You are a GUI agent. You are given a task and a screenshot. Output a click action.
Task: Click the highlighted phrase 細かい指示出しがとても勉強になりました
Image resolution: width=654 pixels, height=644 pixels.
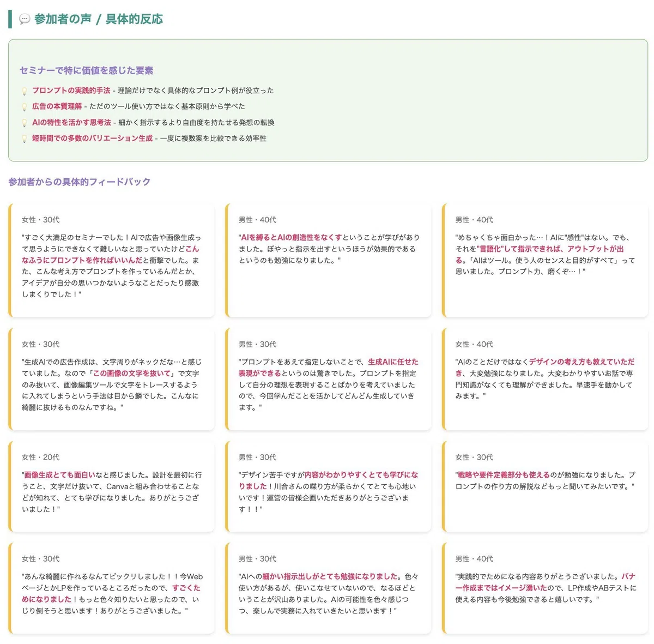(330, 576)
